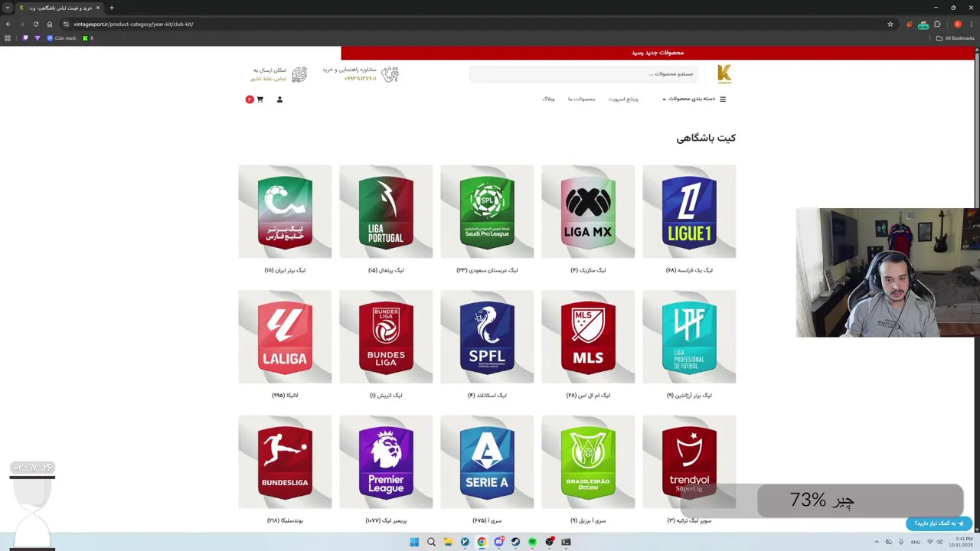Open the shopping cart icon
This screenshot has width=980, height=551.
click(x=260, y=99)
